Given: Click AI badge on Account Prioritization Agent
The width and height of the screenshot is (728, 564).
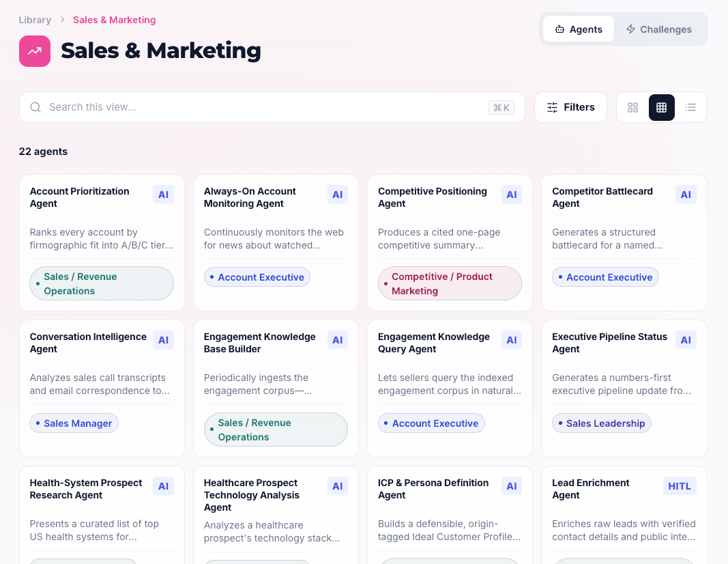Looking at the screenshot, I should 164,195.
